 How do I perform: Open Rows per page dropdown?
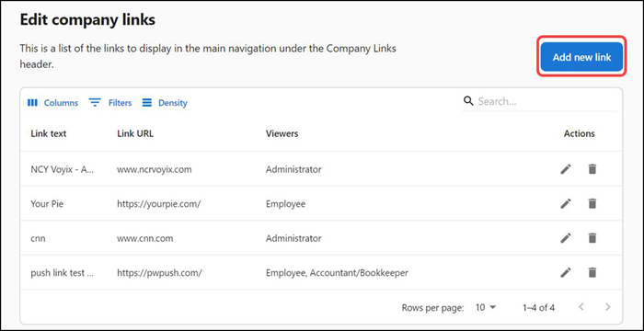pos(486,307)
